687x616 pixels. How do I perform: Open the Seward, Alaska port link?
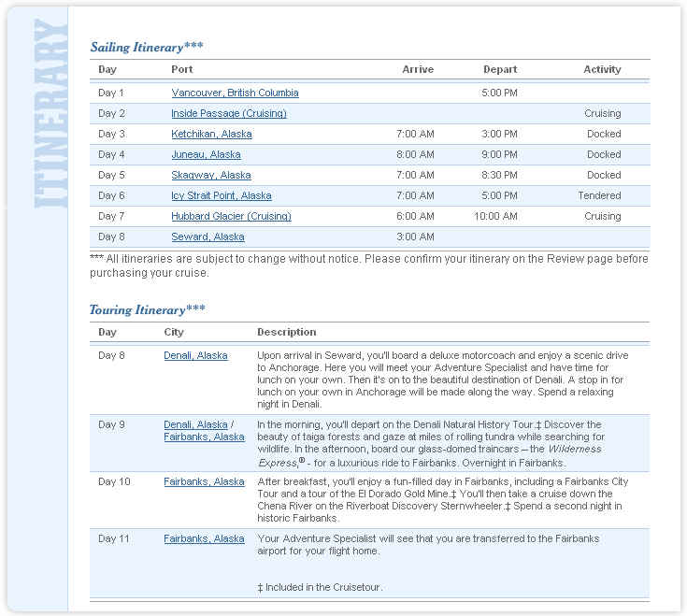point(208,237)
